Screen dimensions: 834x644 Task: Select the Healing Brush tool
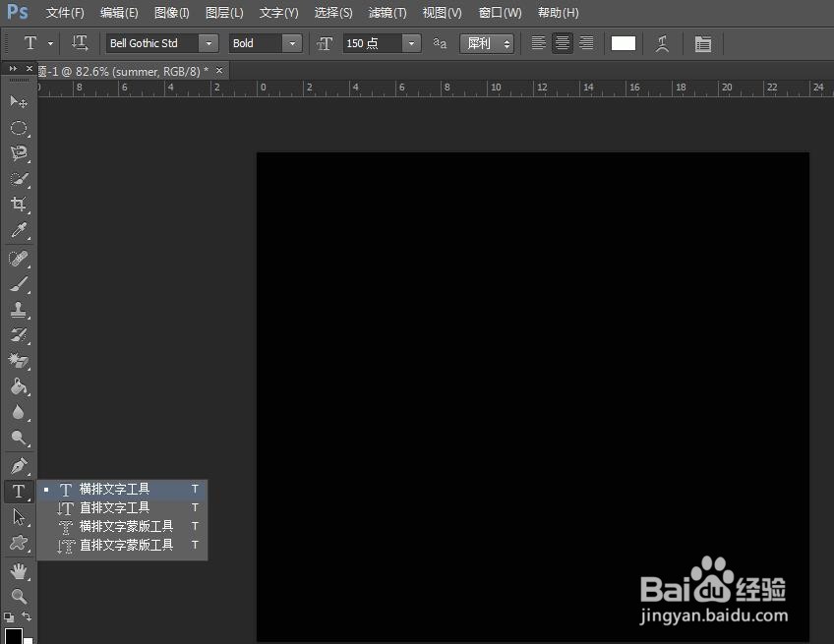(19, 259)
